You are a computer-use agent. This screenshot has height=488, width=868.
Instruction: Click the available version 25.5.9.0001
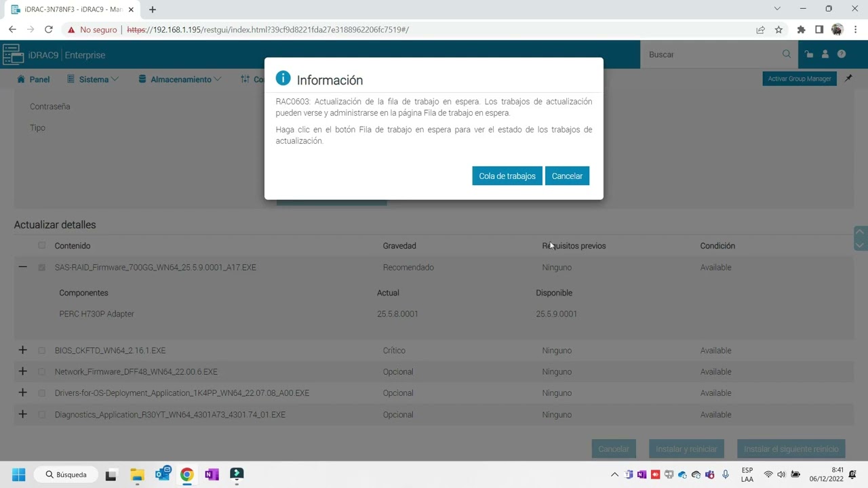[x=556, y=314]
